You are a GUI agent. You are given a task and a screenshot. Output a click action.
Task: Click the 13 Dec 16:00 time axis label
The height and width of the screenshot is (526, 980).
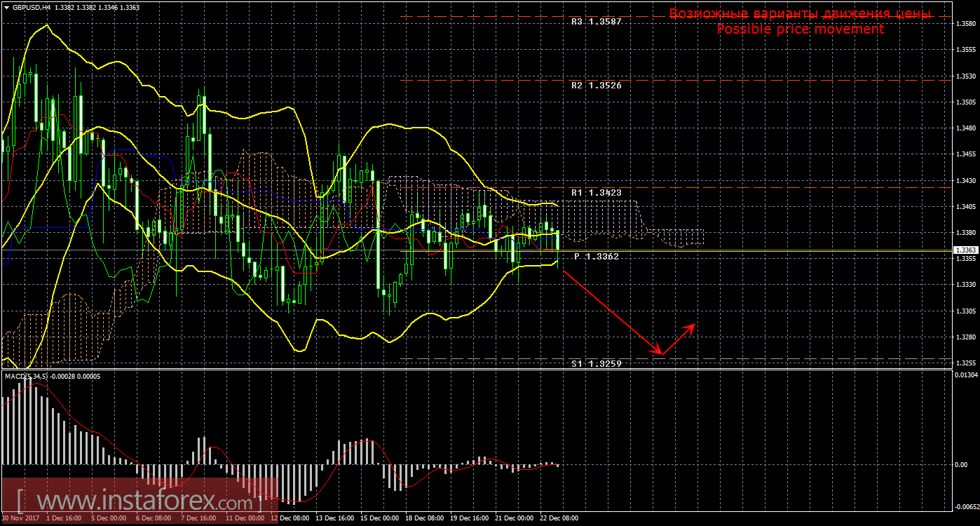(334, 518)
